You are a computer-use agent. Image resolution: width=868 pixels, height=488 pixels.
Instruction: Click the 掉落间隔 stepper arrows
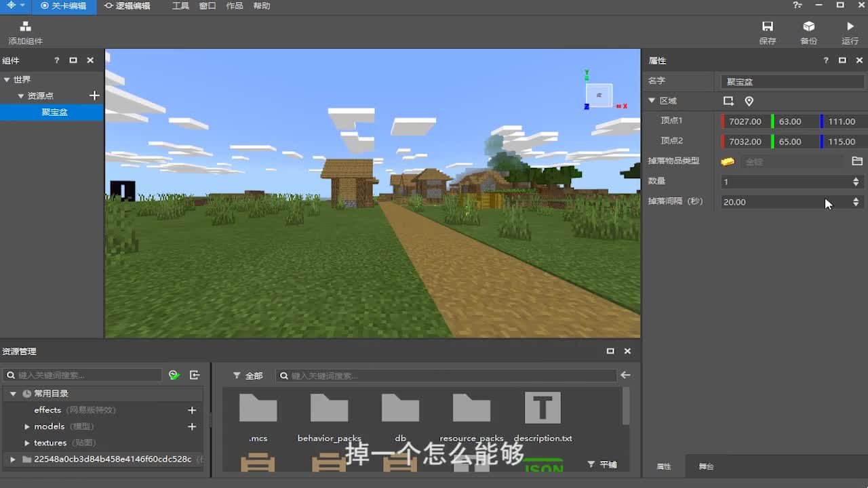point(856,202)
